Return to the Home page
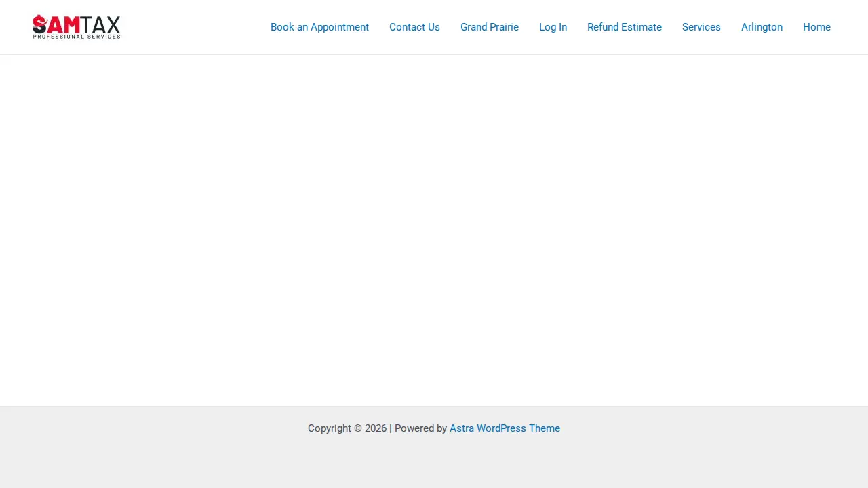This screenshot has height=488, width=868. [816, 27]
